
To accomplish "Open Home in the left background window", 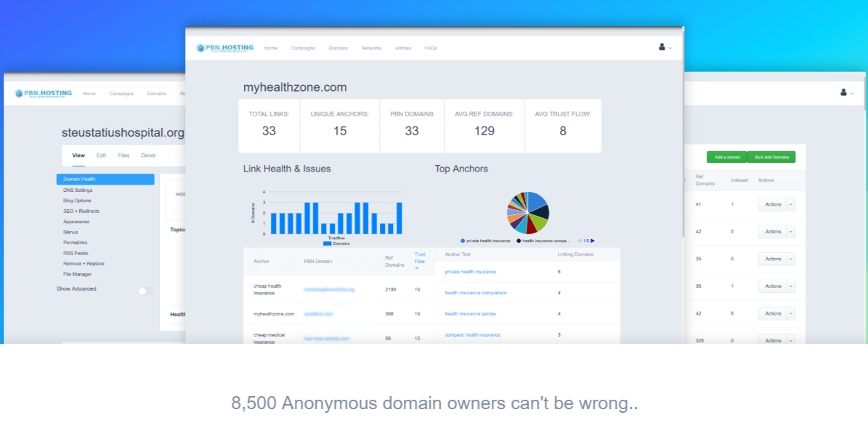I will (89, 94).
